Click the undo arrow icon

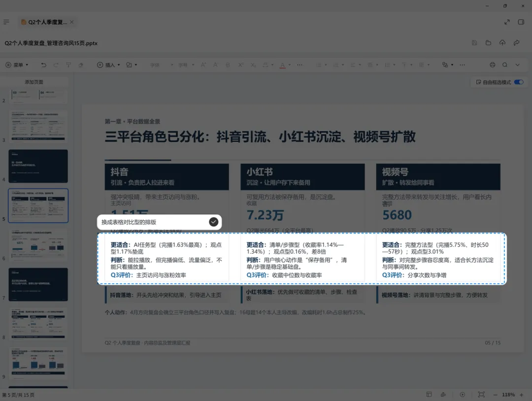tap(43, 65)
